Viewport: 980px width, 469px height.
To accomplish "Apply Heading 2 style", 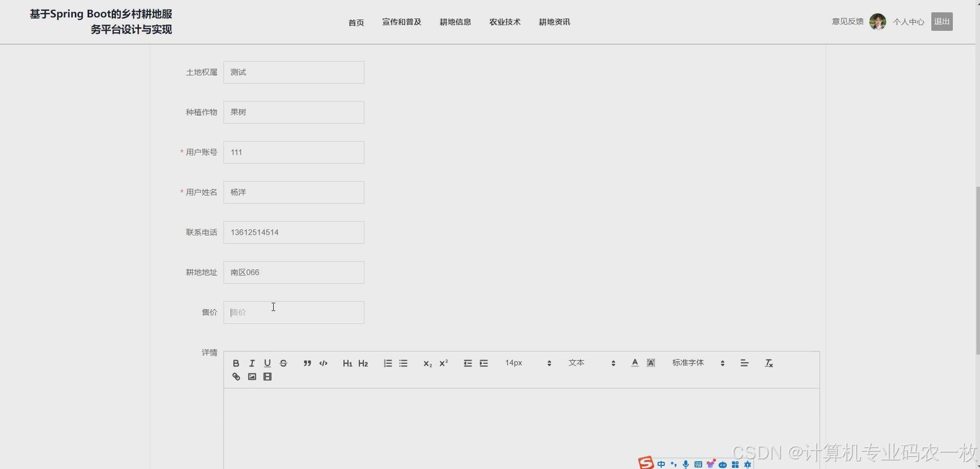I will click(x=363, y=363).
